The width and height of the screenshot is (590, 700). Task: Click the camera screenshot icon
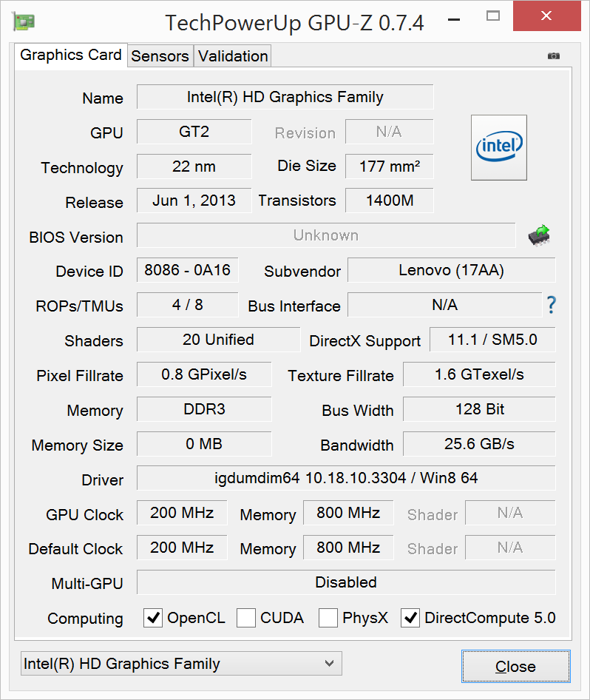point(553,56)
